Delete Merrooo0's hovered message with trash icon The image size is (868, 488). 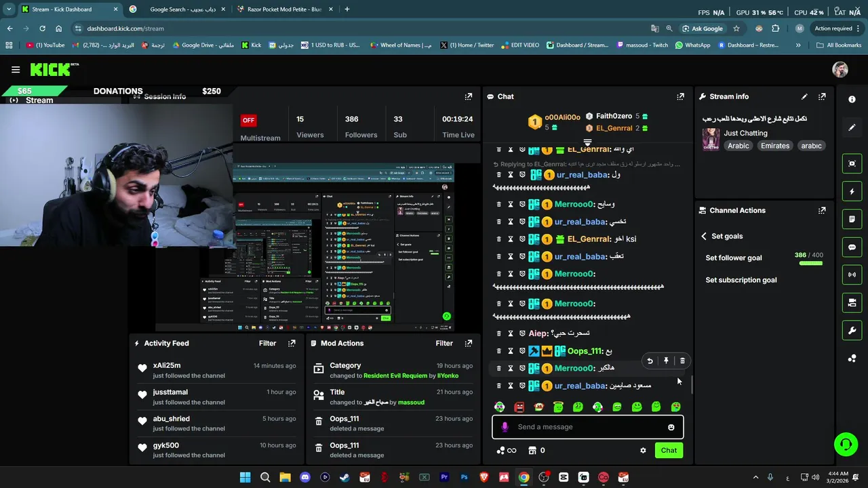click(682, 361)
